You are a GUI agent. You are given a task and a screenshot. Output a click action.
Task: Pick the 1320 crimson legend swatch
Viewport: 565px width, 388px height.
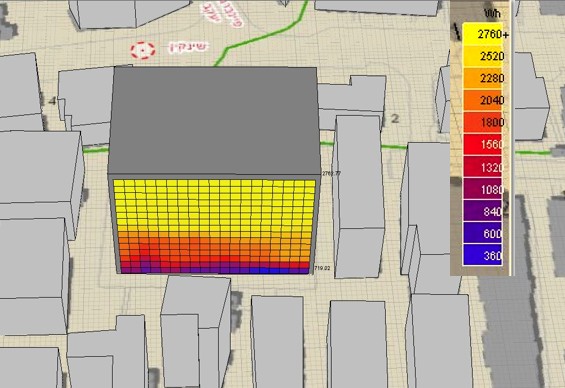click(482, 167)
